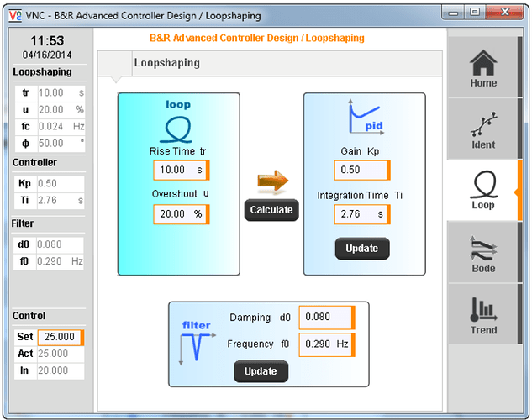
Task: Click the orange page title text
Action: point(257,38)
